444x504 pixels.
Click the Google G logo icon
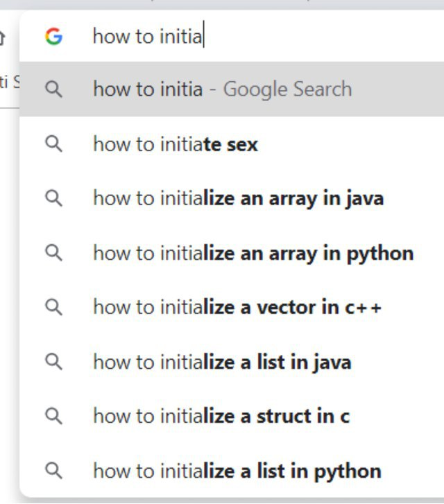[53, 36]
